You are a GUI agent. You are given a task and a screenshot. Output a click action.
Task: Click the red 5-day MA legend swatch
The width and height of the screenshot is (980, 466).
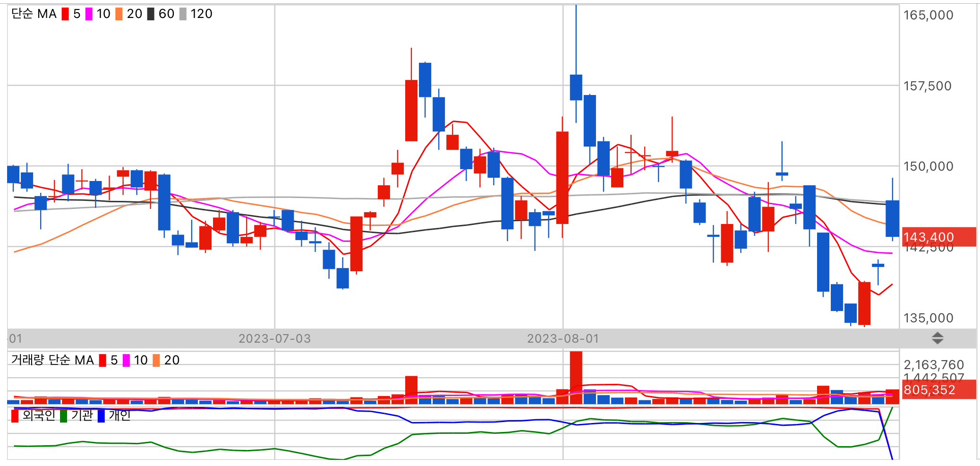65,14
